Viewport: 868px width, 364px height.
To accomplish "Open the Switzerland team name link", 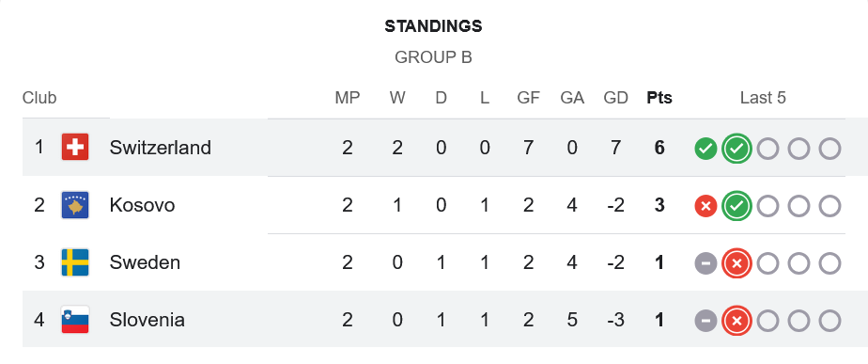I will (160, 148).
